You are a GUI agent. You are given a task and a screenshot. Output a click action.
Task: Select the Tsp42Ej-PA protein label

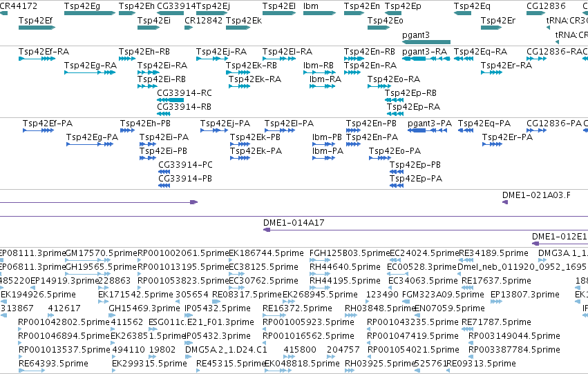(225, 123)
